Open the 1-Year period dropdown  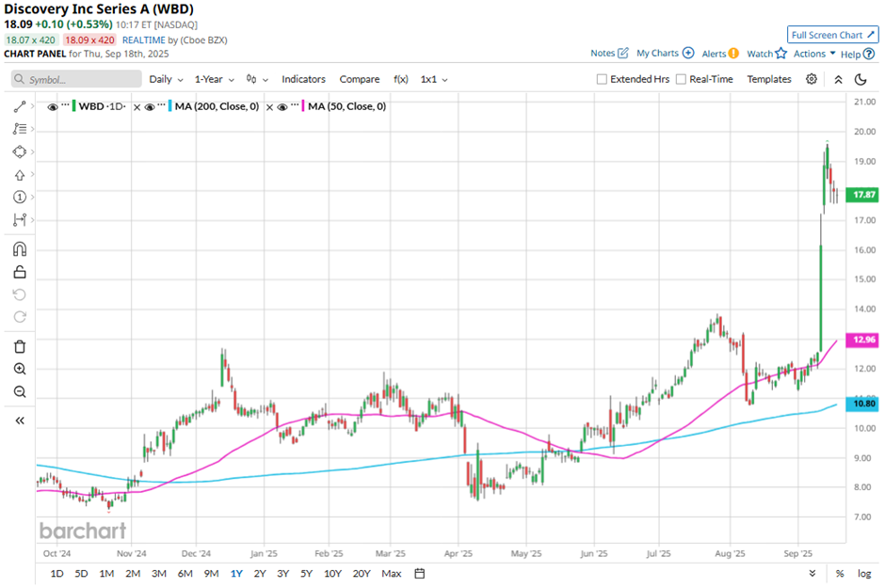[x=215, y=79]
